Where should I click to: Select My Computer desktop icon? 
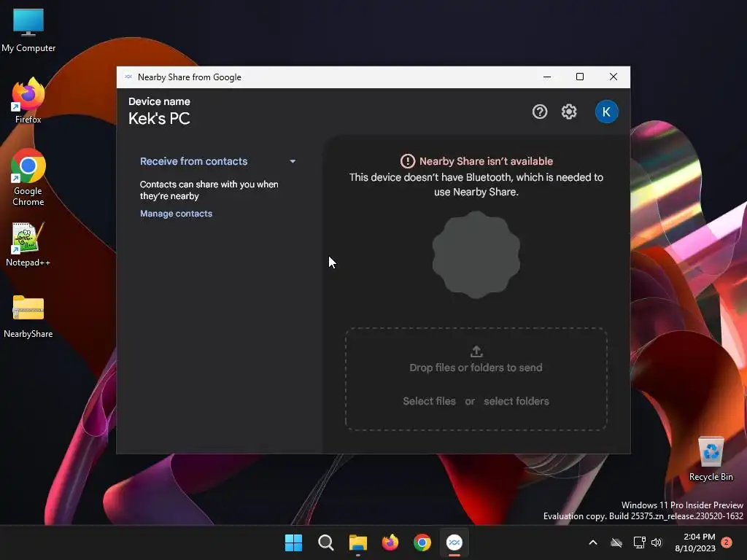pyautogui.click(x=28, y=30)
